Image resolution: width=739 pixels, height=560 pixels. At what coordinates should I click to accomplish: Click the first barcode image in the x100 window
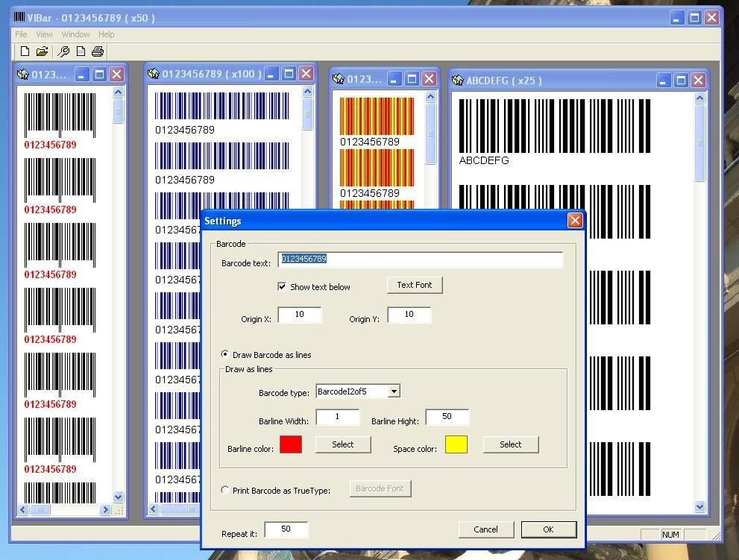[x=222, y=106]
